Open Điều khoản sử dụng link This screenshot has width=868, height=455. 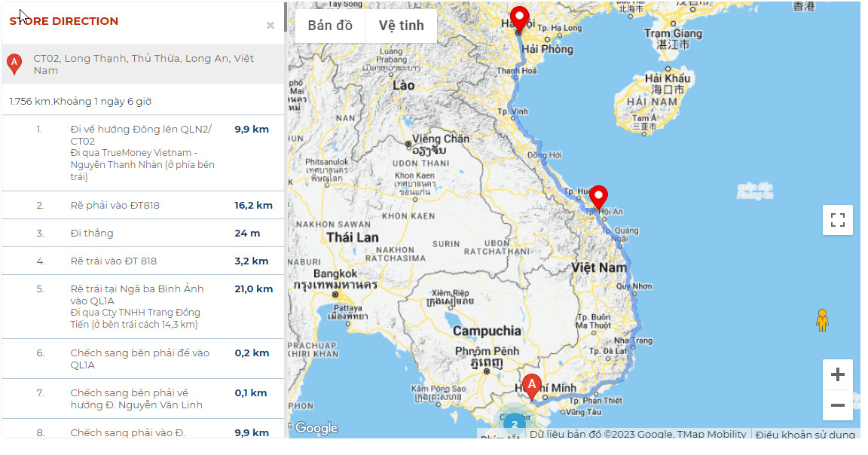click(x=805, y=434)
